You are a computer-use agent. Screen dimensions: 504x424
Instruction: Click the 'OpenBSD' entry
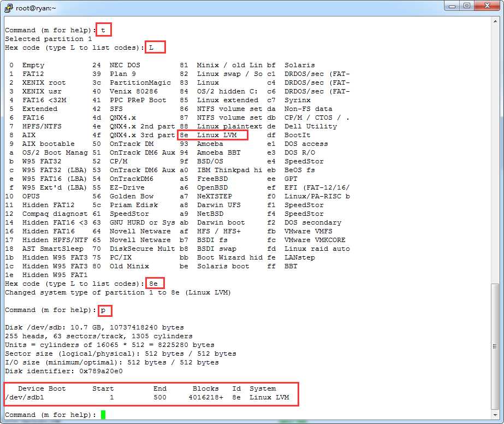(x=212, y=187)
